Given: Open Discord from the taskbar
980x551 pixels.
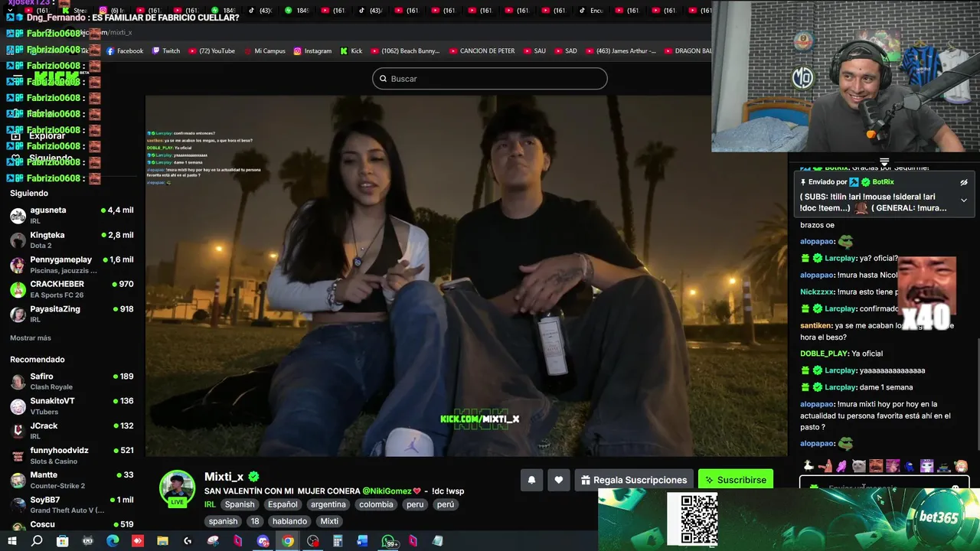Looking at the screenshot, I should point(263,541).
